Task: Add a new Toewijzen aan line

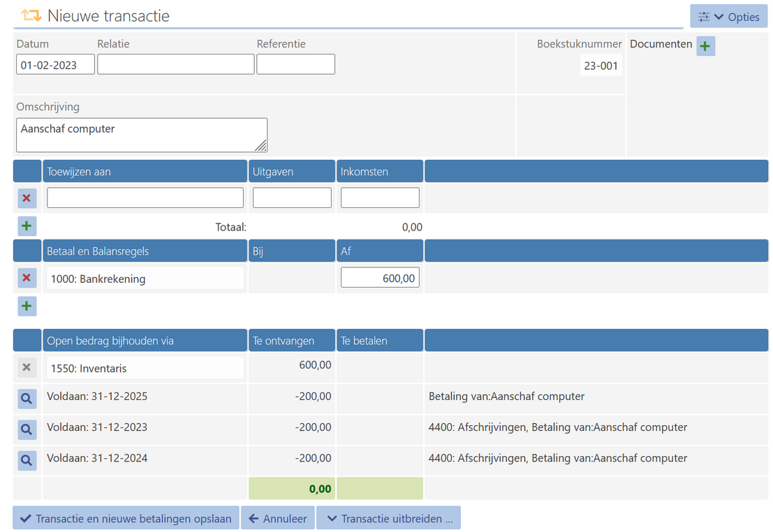Action: [x=27, y=226]
